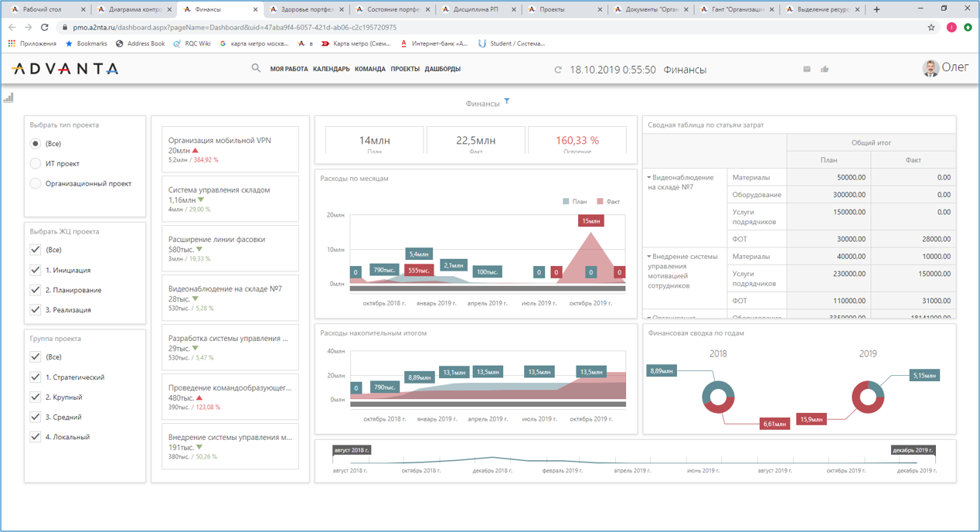980x532 pixels.
Task: Click the refresh icon beside the date
Action: pyautogui.click(x=558, y=70)
